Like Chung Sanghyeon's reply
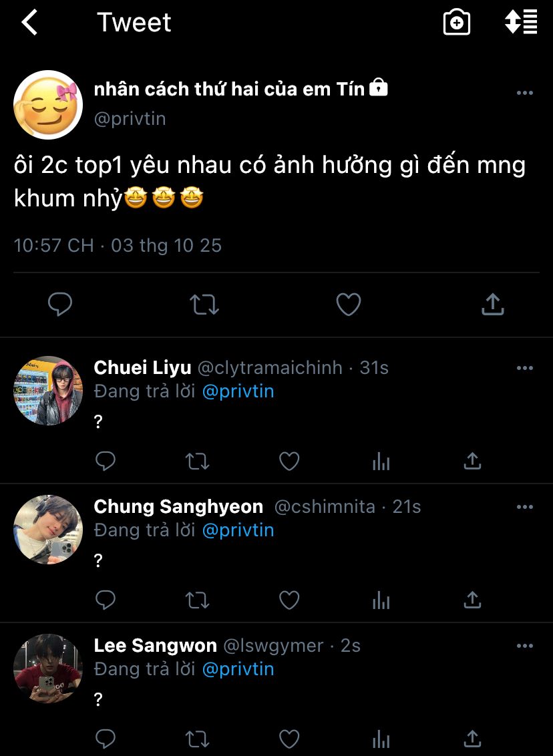The height and width of the screenshot is (756, 553). tap(289, 600)
